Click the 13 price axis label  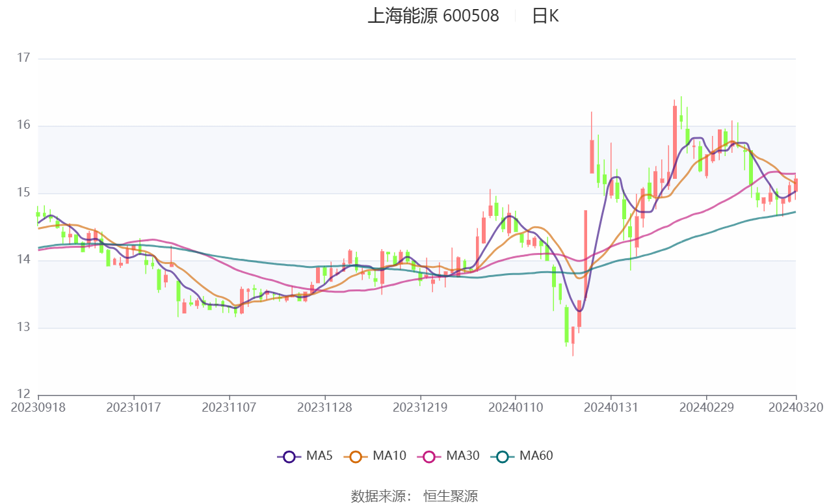point(24,328)
